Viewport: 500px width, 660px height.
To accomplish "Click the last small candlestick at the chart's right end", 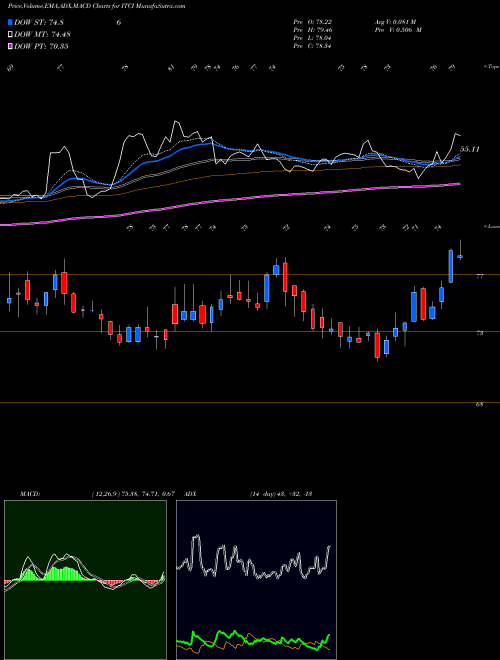I will (460, 255).
